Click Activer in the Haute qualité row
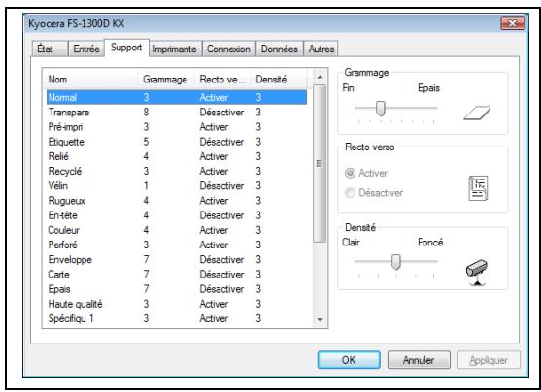Screen dimensions: 541x392 click(x=214, y=304)
